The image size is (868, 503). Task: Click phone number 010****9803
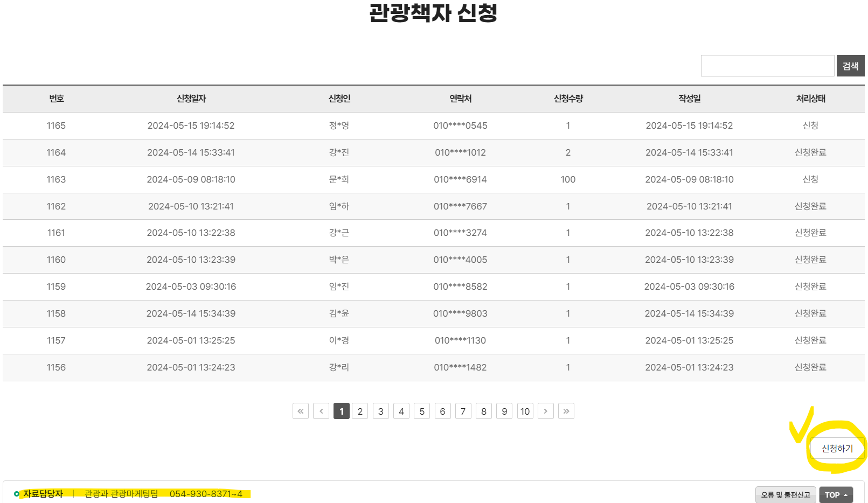coord(461,313)
